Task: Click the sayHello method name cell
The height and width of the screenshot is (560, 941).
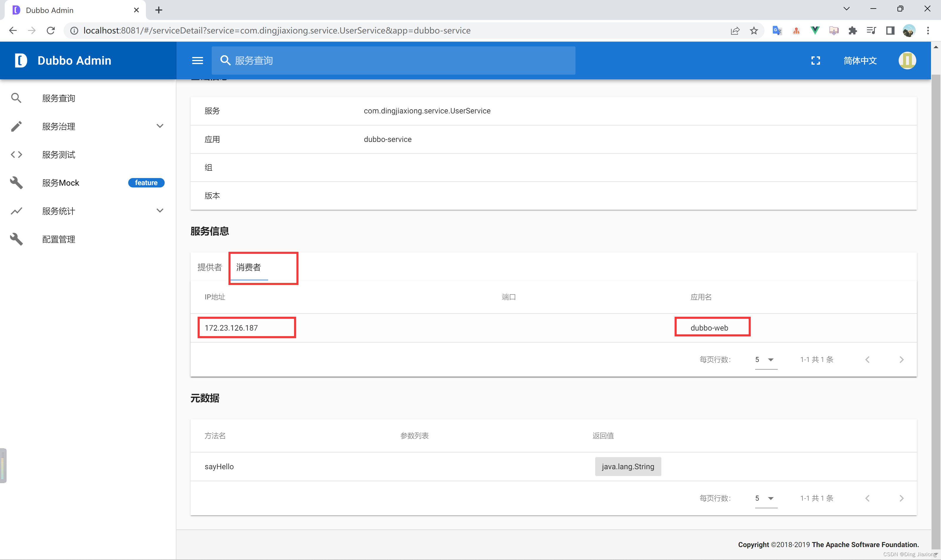Action: [219, 466]
